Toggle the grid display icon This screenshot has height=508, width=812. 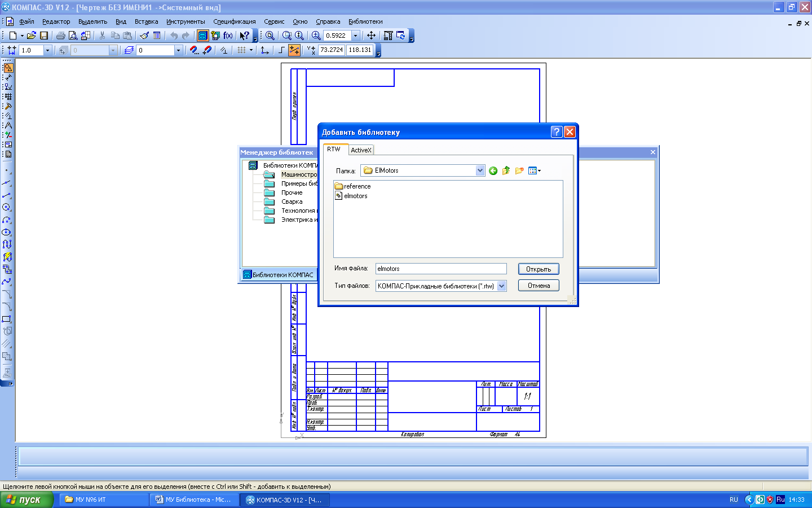241,50
